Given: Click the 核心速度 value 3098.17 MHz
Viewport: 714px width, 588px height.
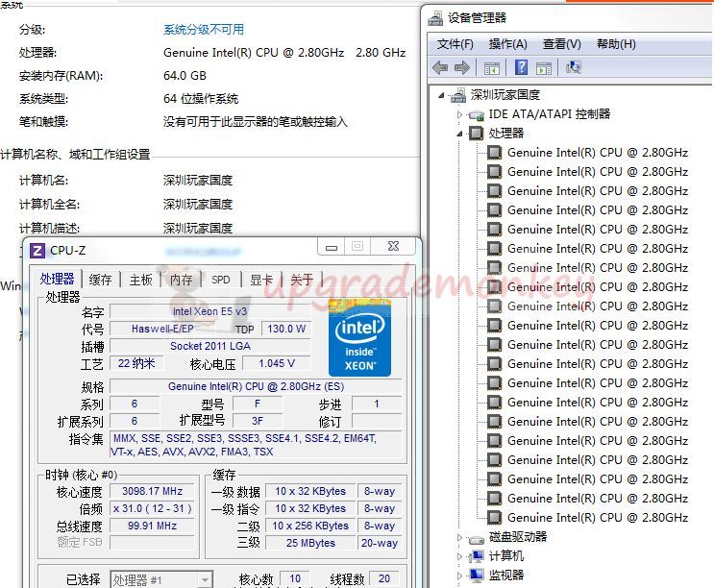Looking at the screenshot, I should click(153, 491).
